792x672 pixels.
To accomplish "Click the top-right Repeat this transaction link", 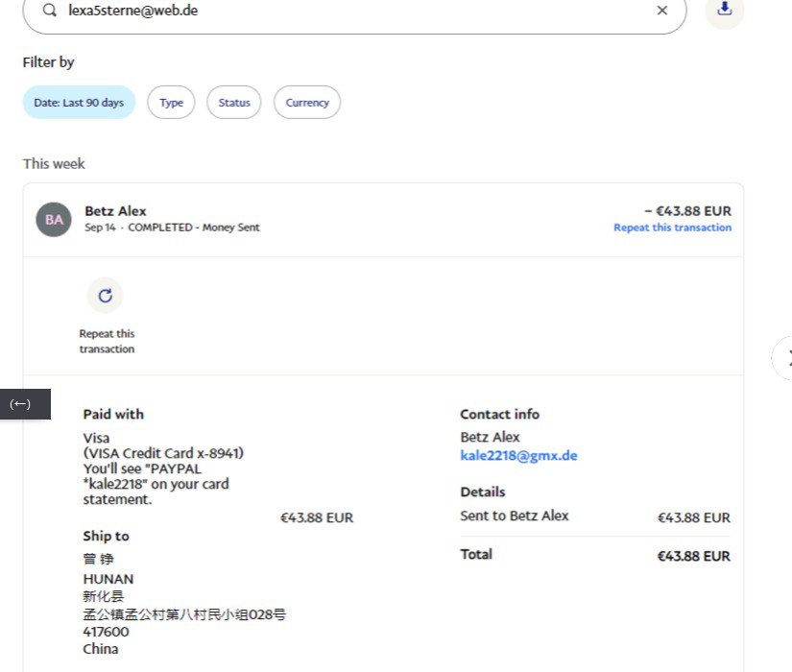I will [x=672, y=228].
